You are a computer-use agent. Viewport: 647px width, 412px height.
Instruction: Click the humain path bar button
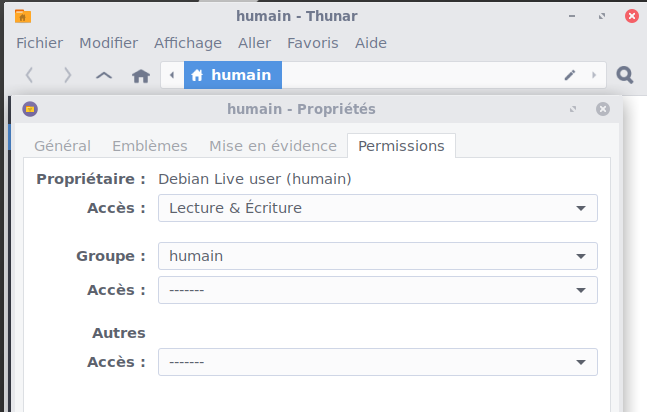point(232,75)
